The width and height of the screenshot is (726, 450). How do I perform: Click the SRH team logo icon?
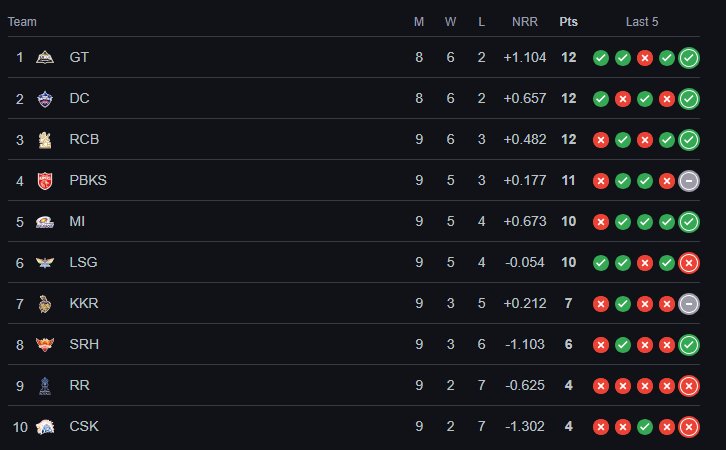(x=45, y=345)
